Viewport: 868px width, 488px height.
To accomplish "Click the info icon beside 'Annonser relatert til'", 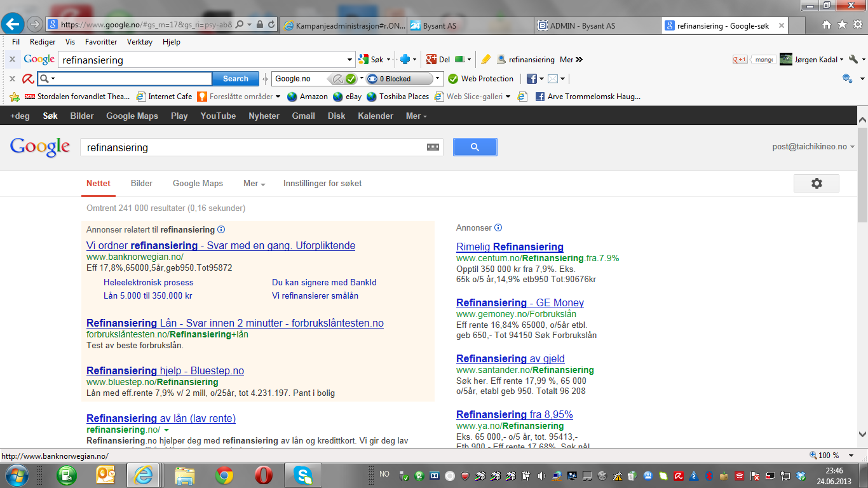I will click(221, 229).
